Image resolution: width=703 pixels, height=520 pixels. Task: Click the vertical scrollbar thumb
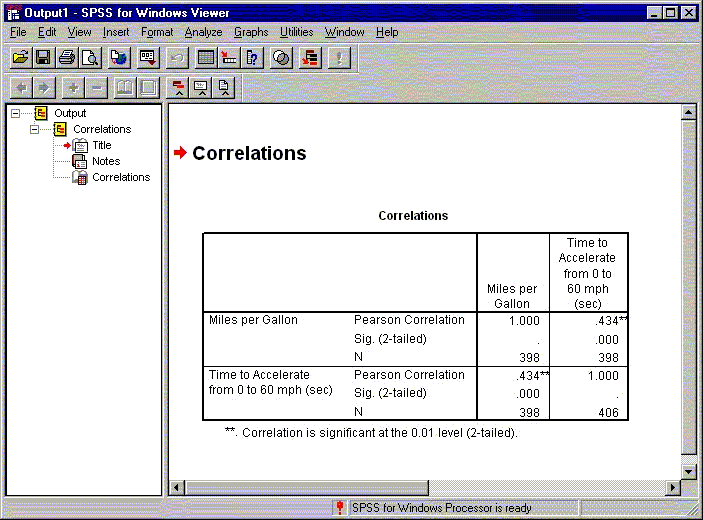point(689,287)
